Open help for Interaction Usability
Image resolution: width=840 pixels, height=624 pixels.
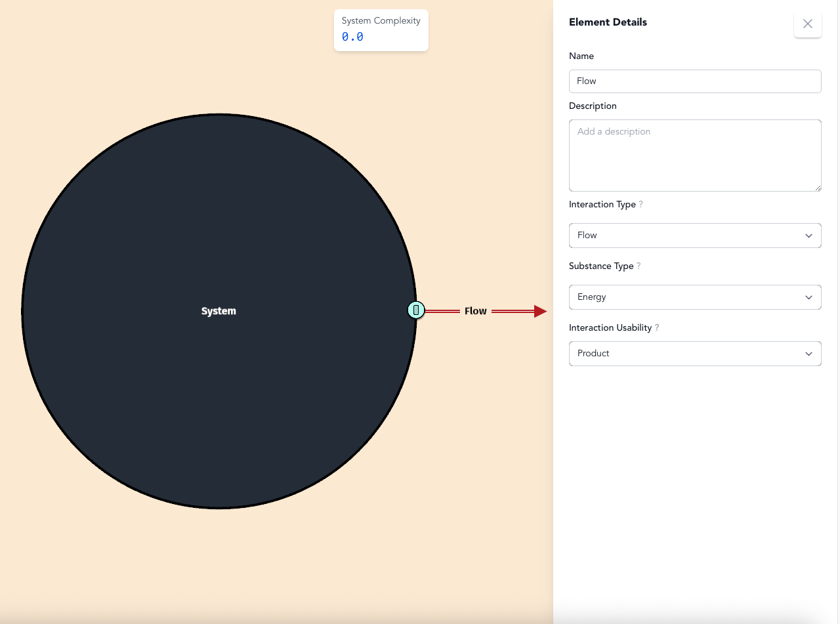657,328
